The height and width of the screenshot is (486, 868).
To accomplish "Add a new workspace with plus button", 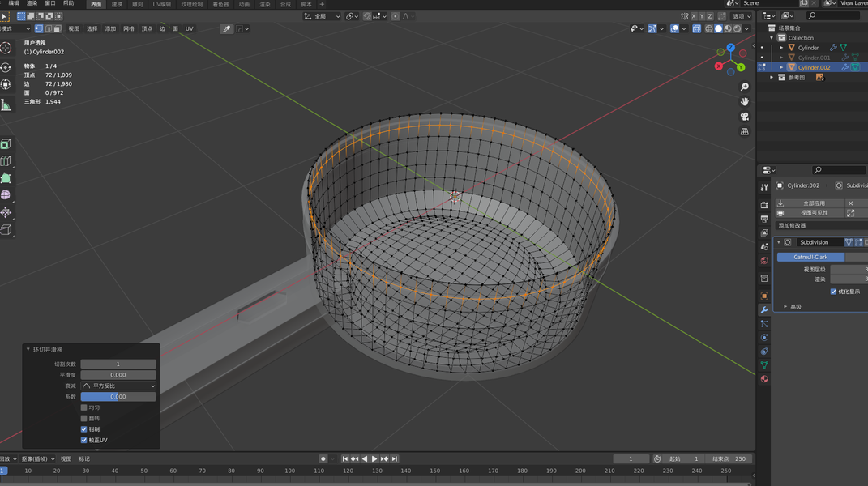I will (x=322, y=4).
